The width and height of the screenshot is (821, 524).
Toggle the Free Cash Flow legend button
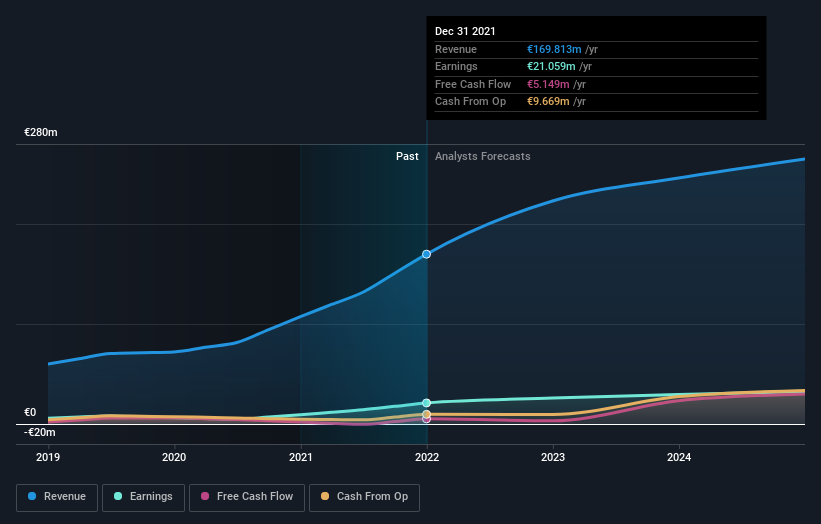click(247, 497)
